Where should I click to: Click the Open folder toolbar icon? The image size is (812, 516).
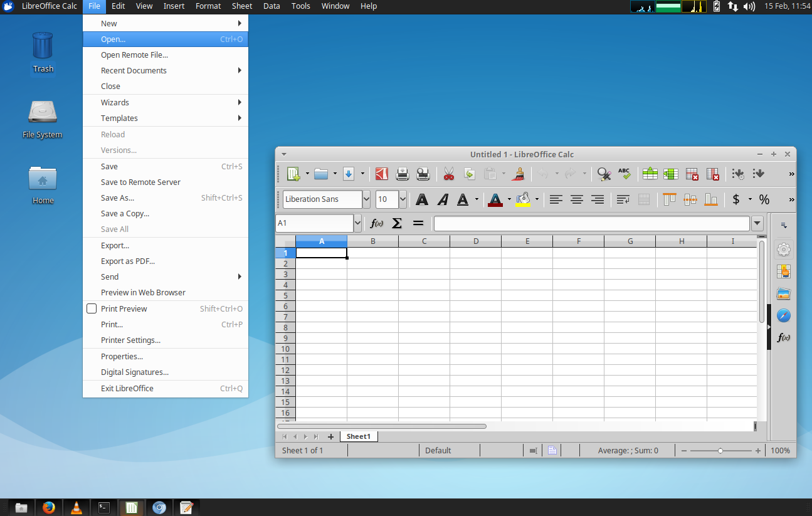[x=321, y=174]
